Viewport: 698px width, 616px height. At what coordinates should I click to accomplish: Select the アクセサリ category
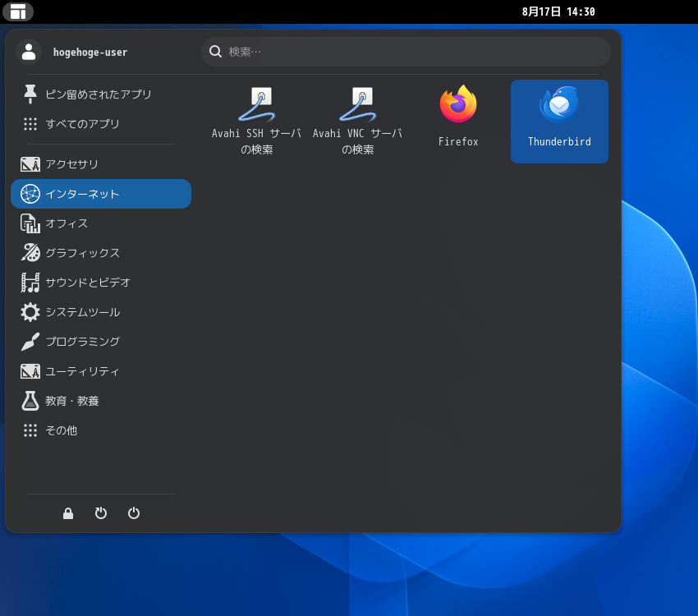[101, 164]
